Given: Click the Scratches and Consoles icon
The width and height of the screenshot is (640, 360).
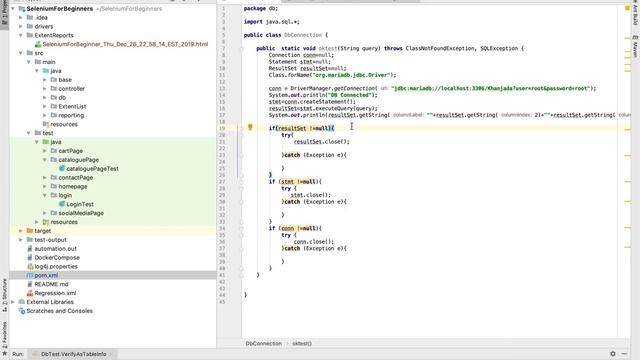Looking at the screenshot, I should [22, 311].
